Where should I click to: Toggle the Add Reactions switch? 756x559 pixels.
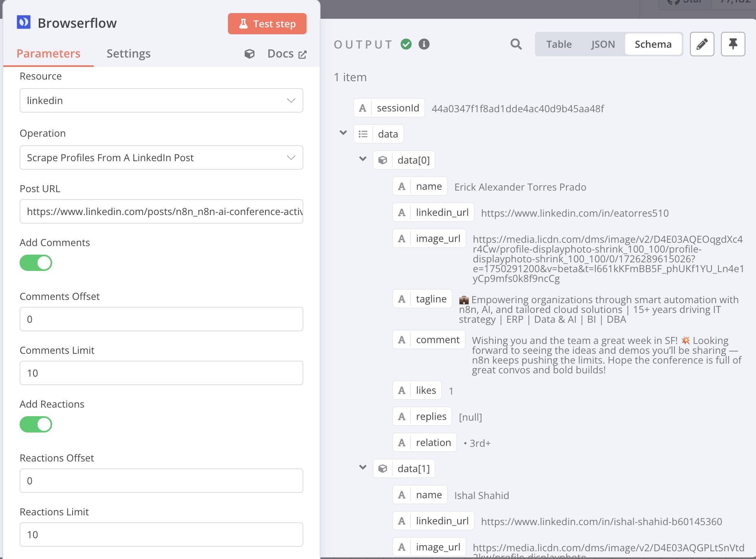[36, 424]
